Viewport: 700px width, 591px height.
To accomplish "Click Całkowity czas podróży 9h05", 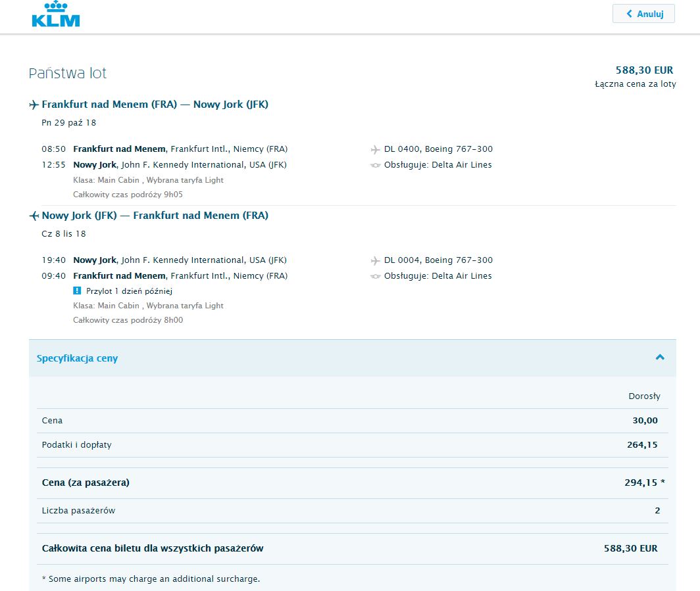I will 128,195.
